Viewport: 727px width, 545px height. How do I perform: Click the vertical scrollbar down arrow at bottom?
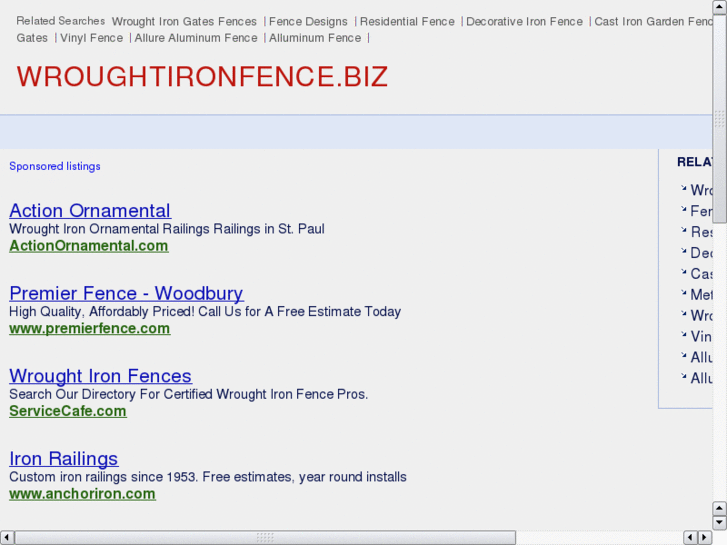click(x=719, y=522)
